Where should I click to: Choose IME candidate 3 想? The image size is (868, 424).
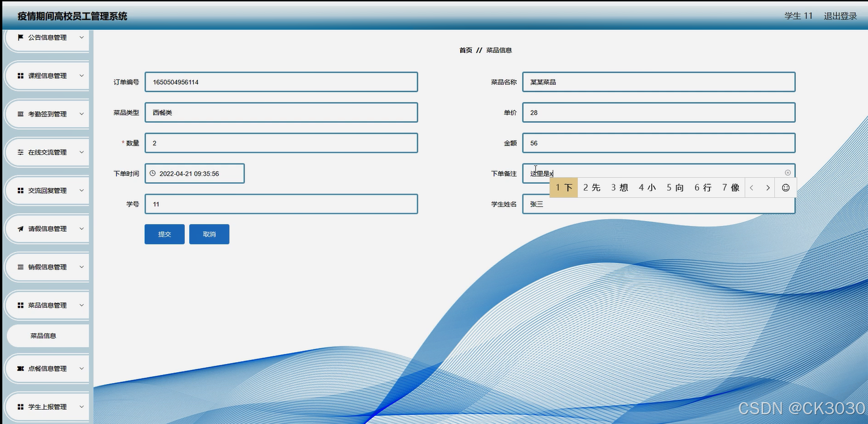[x=619, y=188]
